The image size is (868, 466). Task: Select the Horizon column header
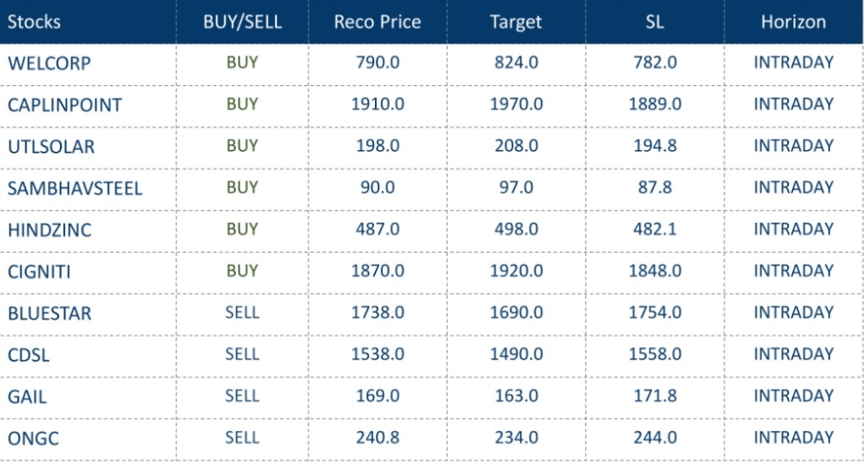793,23
